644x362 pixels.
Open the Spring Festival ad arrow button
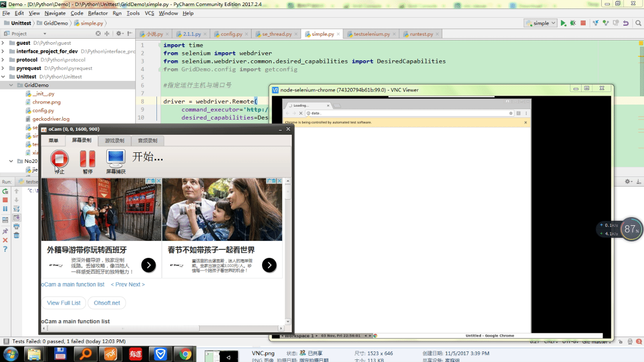pos(269,265)
